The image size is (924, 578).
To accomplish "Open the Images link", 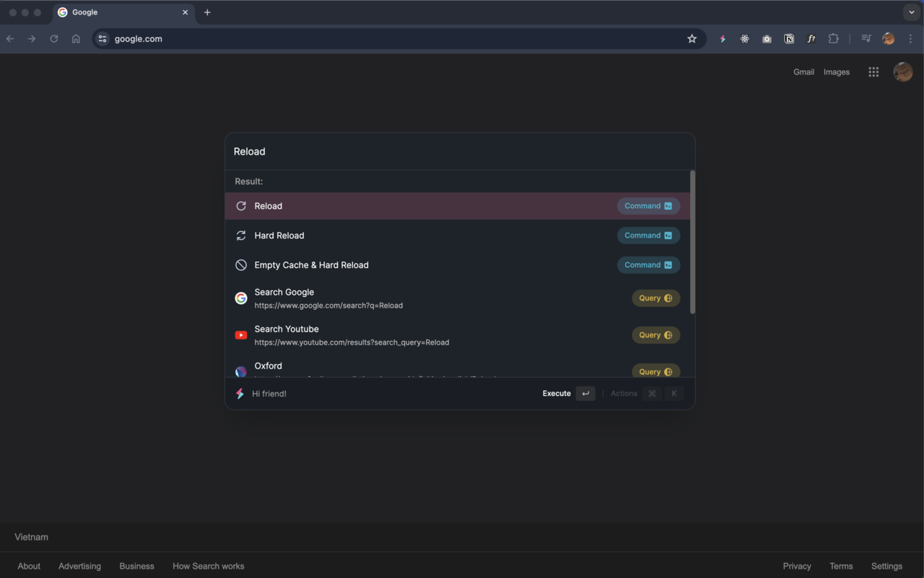I will 837,72.
